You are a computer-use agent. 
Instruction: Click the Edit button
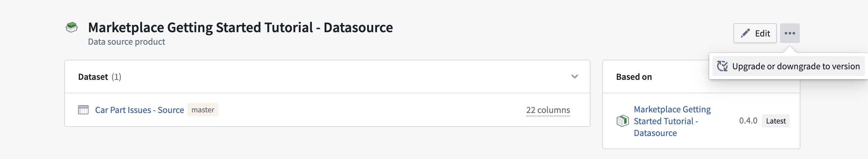click(755, 33)
